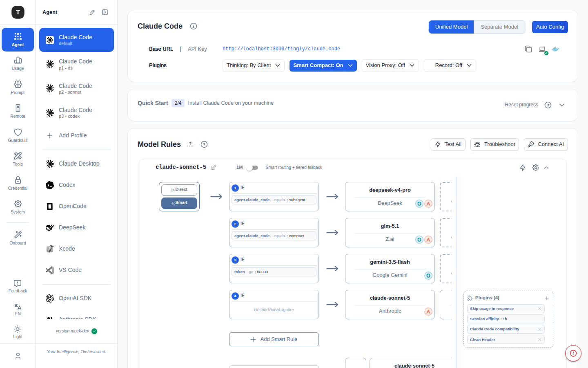The image size is (588, 368).
Task: Rename the claude-sonnet-5 rule
Action: coord(213,167)
